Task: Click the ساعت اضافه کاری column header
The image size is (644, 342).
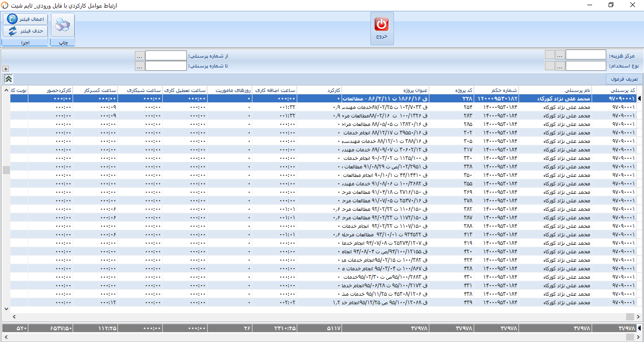Action: pyautogui.click(x=275, y=90)
